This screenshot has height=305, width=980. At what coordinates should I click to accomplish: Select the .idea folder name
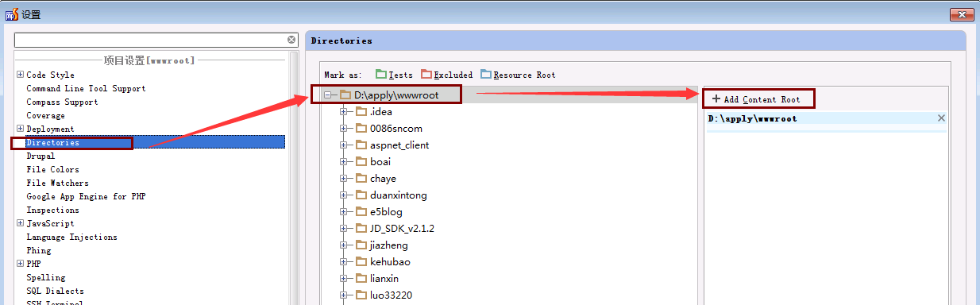(x=380, y=112)
